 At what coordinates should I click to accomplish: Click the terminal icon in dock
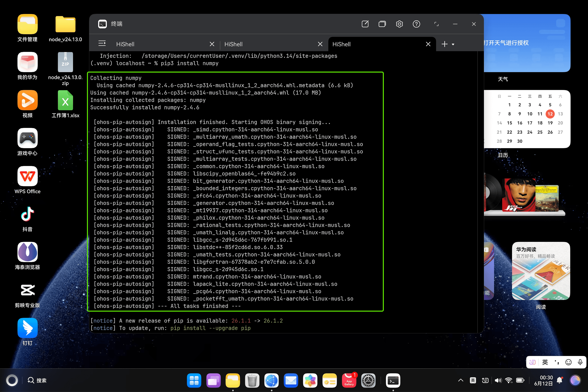[393, 380]
